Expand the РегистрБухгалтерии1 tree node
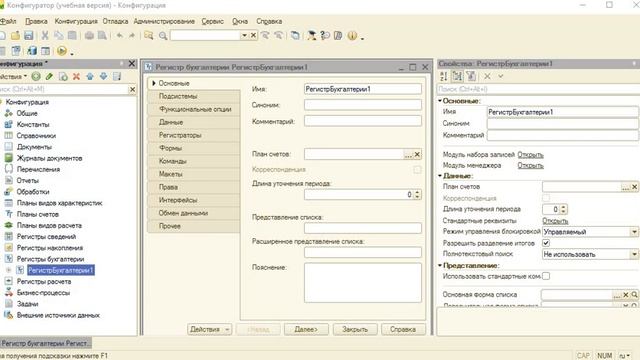The image size is (640, 360). click(8, 270)
